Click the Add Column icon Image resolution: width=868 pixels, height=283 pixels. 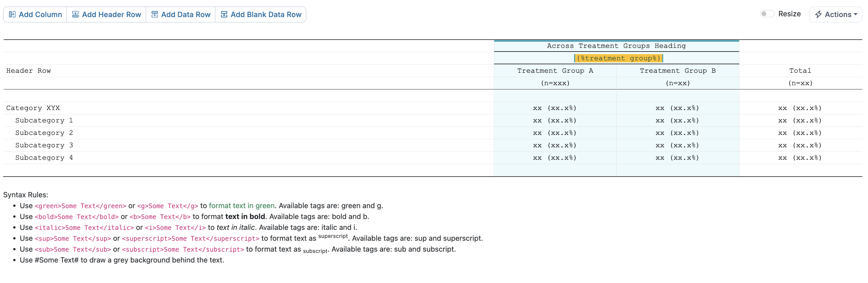click(12, 15)
